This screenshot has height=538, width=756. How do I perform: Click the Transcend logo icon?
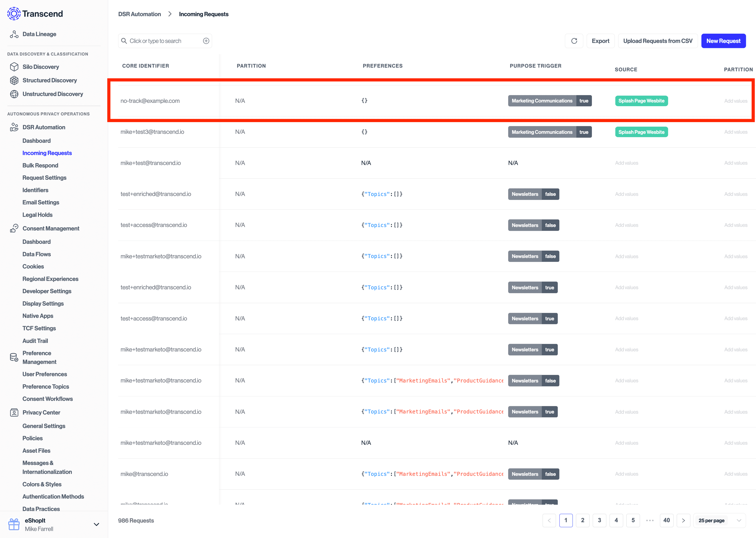pos(14,14)
